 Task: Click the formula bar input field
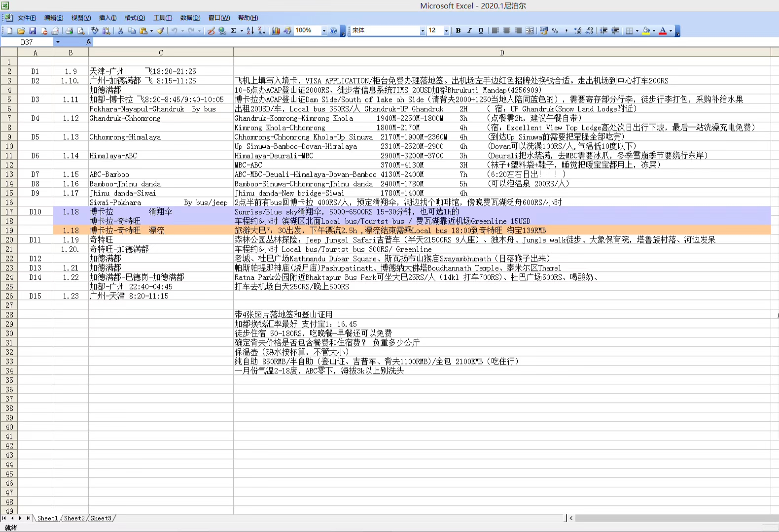point(436,42)
